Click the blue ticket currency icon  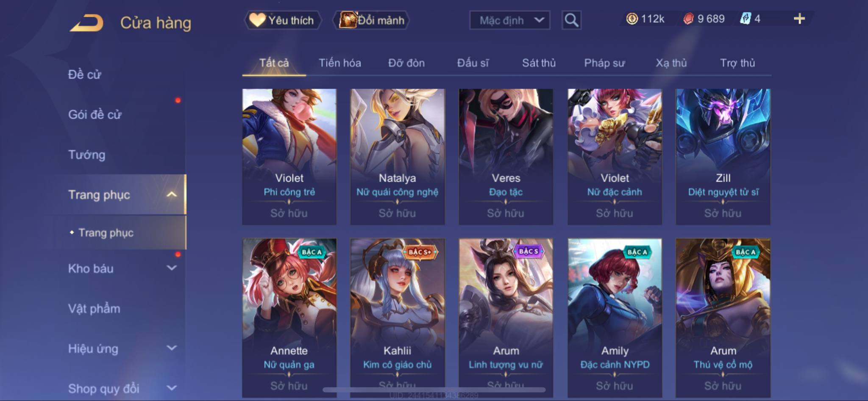click(745, 19)
